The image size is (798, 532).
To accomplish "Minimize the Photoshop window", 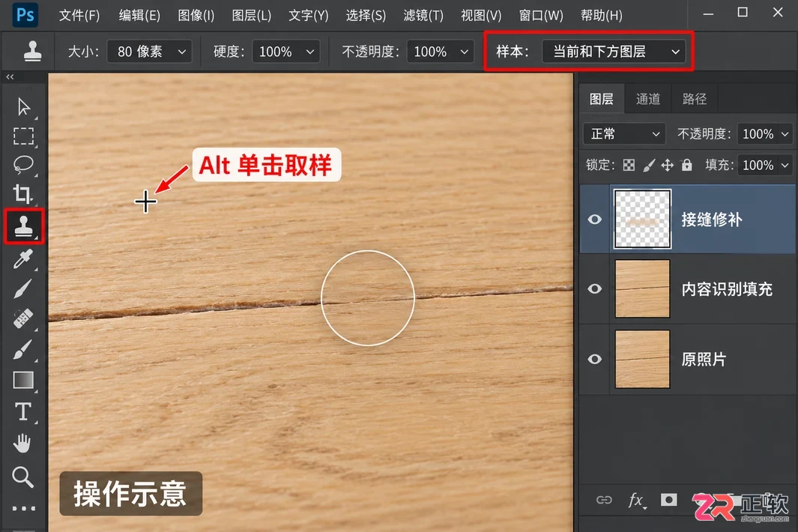I will 708,13.
